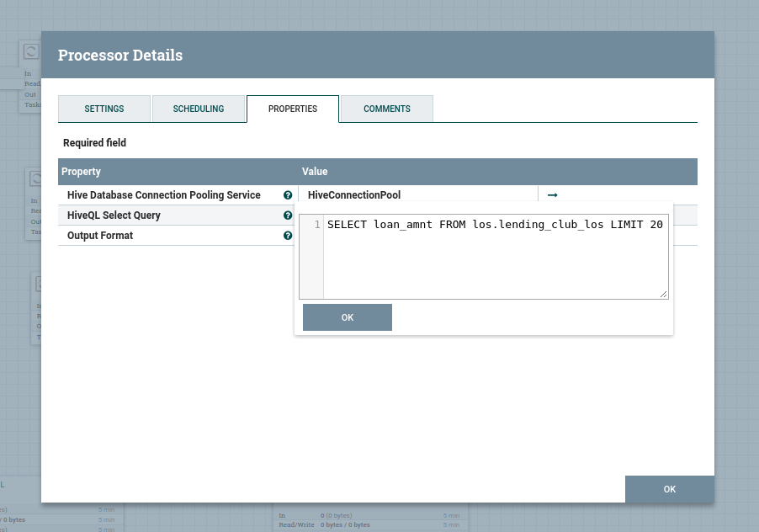Select the HiveConnectionPool value cell
759x532 pixels.
(417, 195)
